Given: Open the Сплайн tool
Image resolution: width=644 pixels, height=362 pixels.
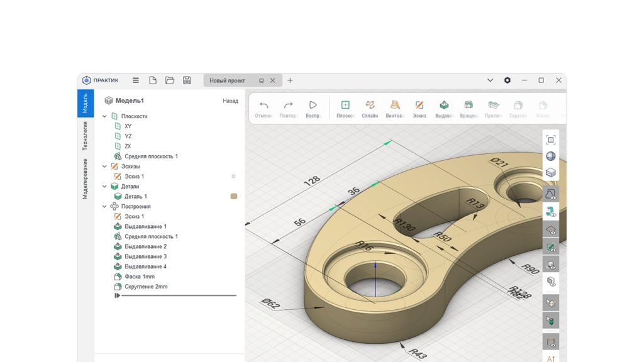Looking at the screenshot, I should click(369, 105).
